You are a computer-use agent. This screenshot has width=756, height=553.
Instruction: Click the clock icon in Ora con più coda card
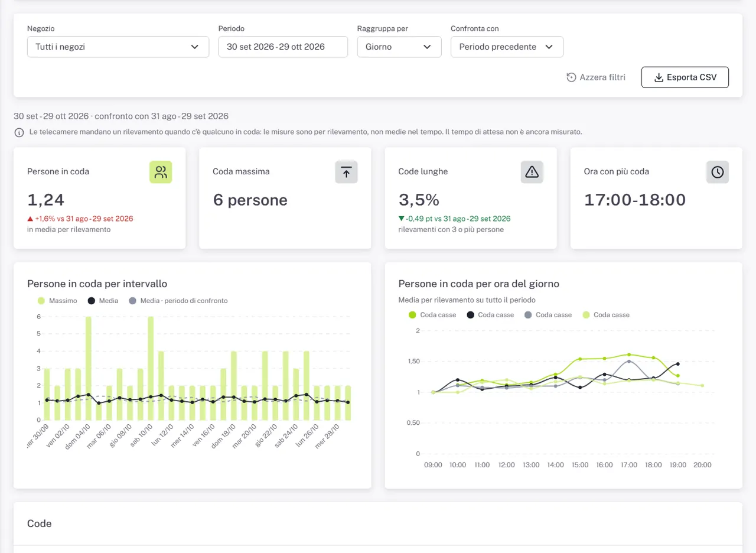(717, 172)
